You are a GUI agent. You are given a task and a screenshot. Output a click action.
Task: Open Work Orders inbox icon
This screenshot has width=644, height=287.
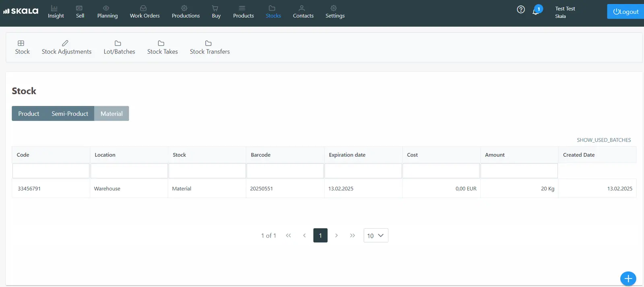coord(143,8)
